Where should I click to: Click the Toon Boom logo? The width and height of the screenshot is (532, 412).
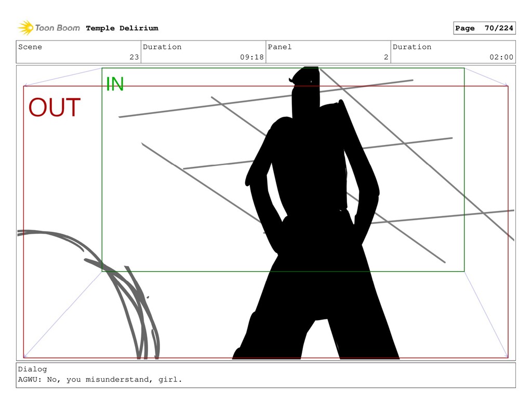click(49, 28)
